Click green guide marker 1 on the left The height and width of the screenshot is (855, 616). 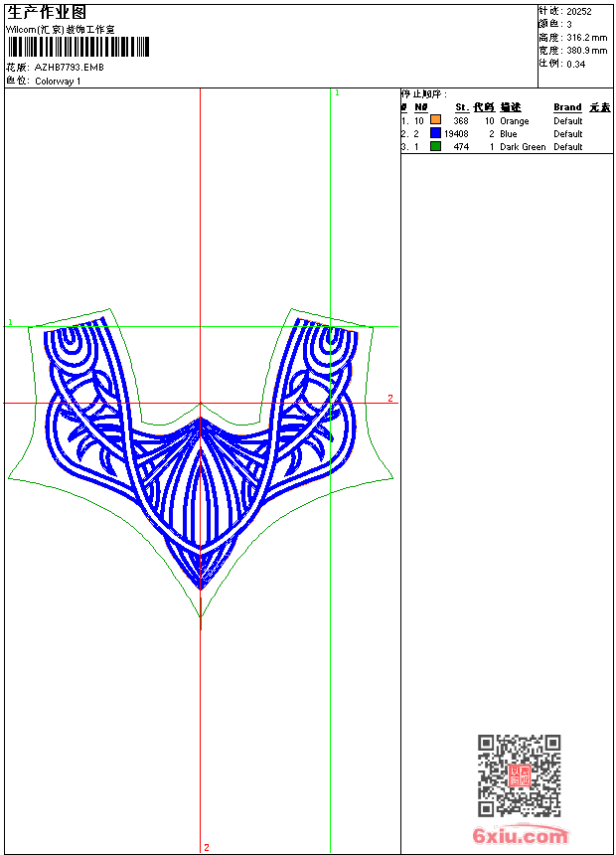click(x=10, y=322)
